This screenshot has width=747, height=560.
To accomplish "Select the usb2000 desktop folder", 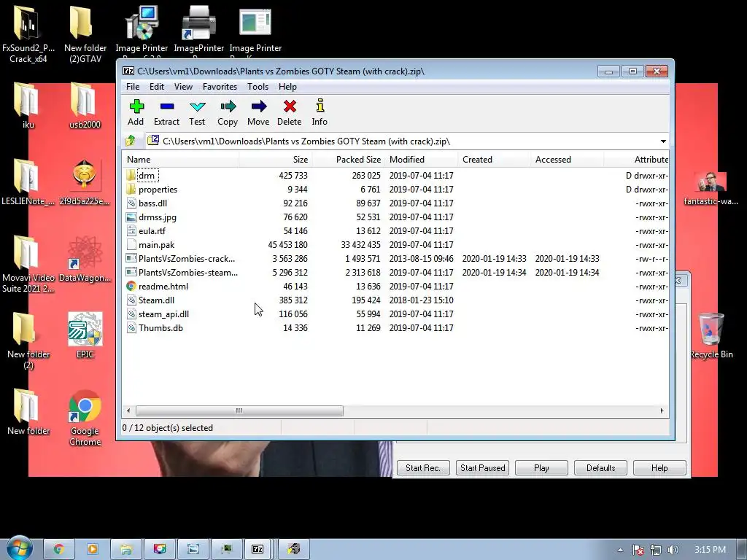I will pos(85,105).
